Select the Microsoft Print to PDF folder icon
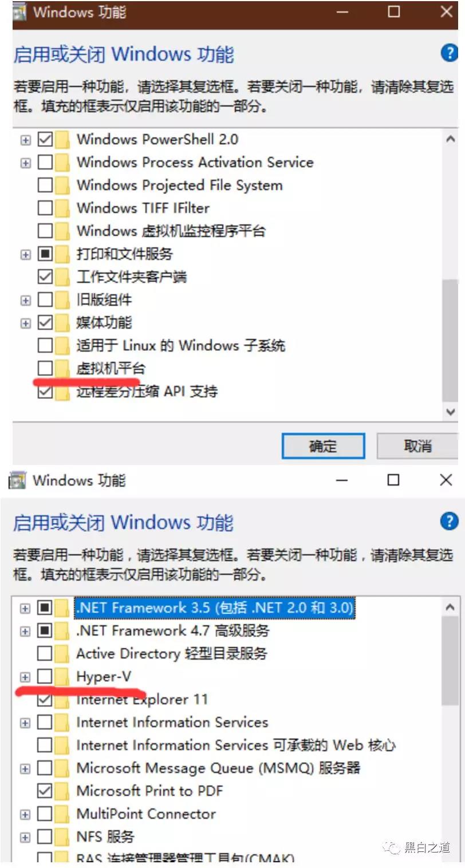The height and width of the screenshot is (868, 465). 62,791
